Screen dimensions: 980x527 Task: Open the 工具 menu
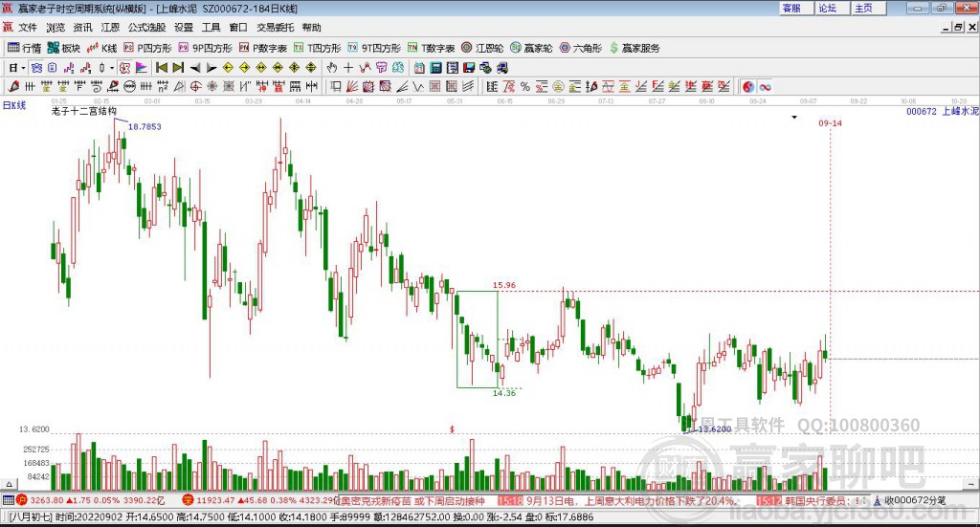tap(212, 28)
